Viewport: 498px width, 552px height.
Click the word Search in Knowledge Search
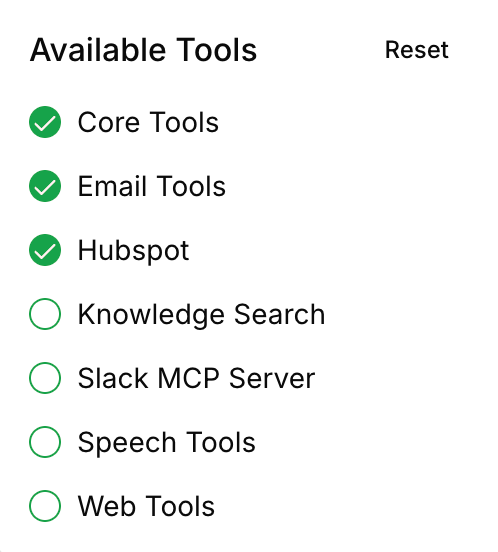pos(279,314)
